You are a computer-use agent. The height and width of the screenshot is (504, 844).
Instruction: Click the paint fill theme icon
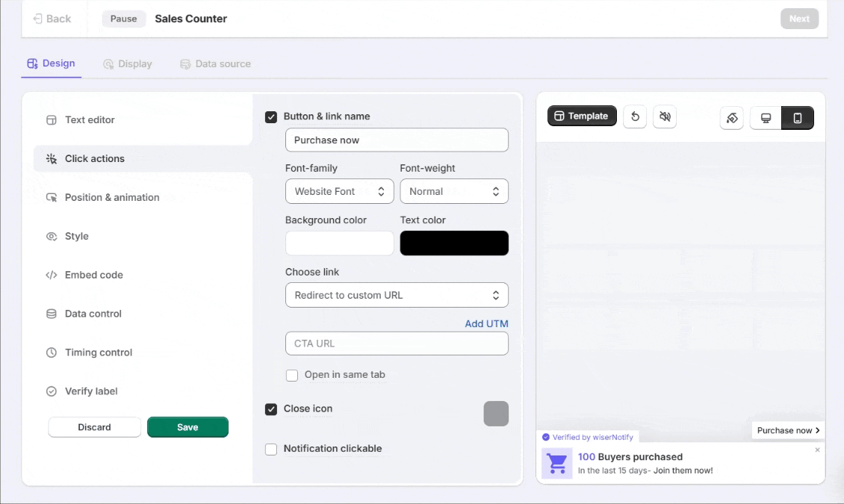click(732, 118)
